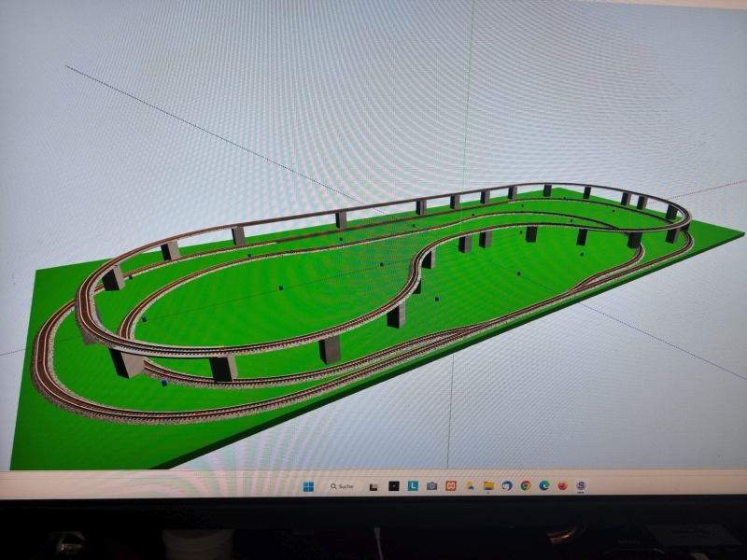Viewport: 747px width, 560px height.
Task: Click the Suche search box in taskbar
Action: point(341,486)
